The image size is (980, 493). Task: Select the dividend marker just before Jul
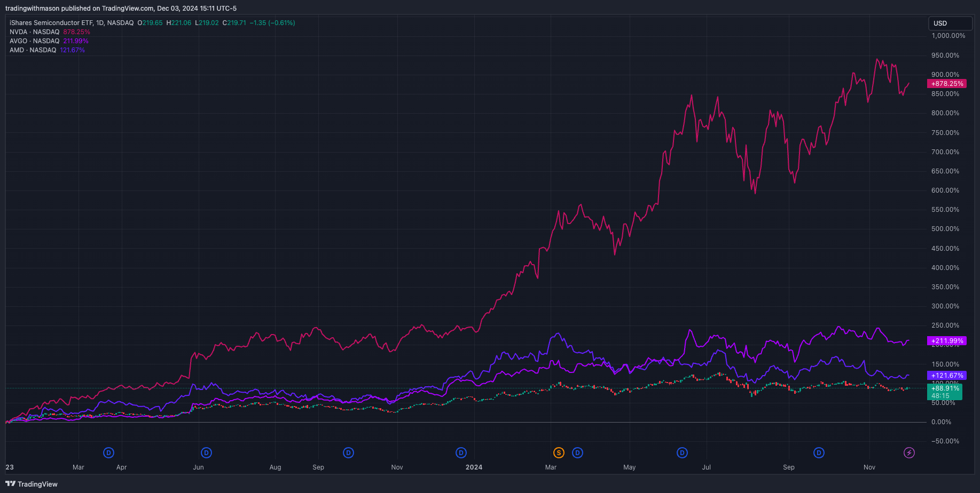coord(682,453)
